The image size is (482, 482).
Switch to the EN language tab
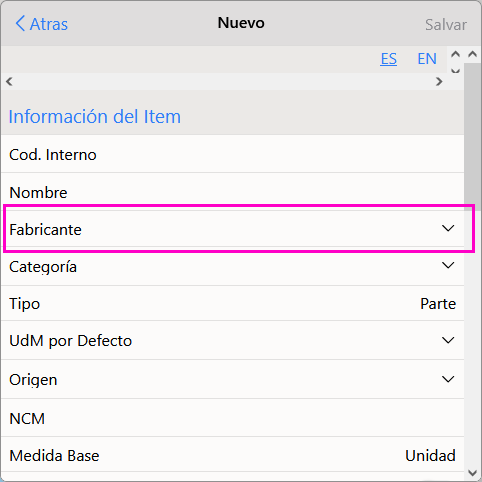click(427, 59)
